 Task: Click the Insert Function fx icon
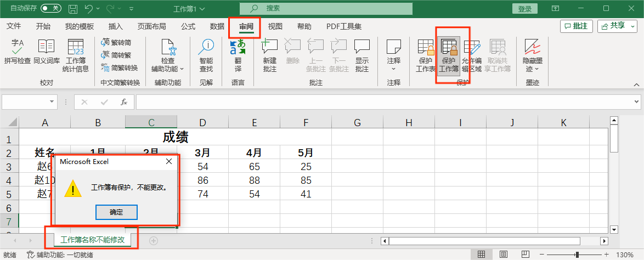[123, 102]
